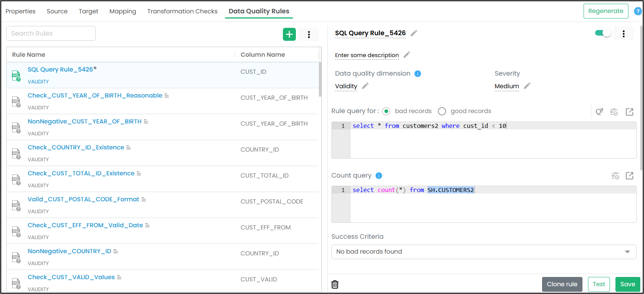This screenshot has width=644, height=294.
Task: Edit the rule name with pencil icon
Action: click(x=414, y=33)
